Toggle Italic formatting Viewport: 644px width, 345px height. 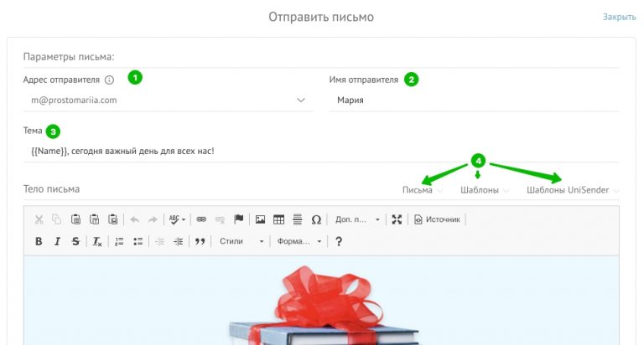tap(57, 241)
